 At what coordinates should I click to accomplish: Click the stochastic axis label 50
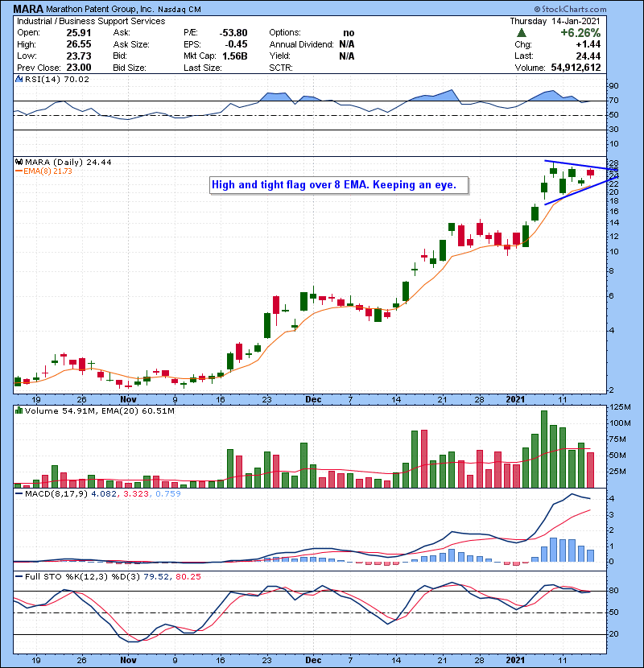[613, 612]
